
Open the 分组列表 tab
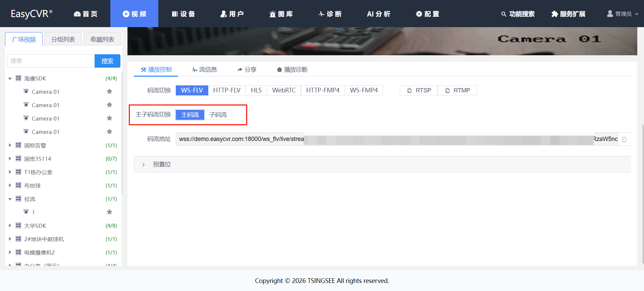tap(63, 39)
